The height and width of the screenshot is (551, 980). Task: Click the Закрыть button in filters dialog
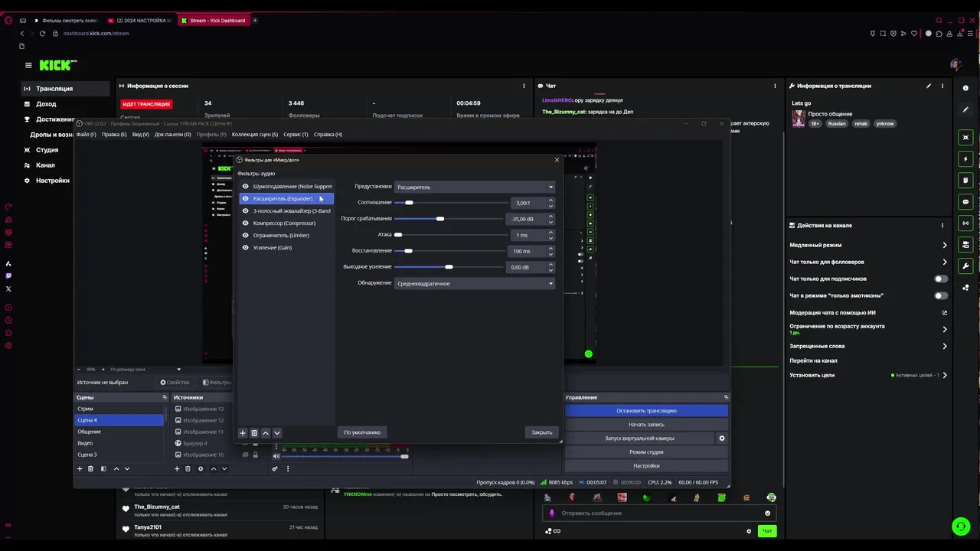click(x=542, y=432)
